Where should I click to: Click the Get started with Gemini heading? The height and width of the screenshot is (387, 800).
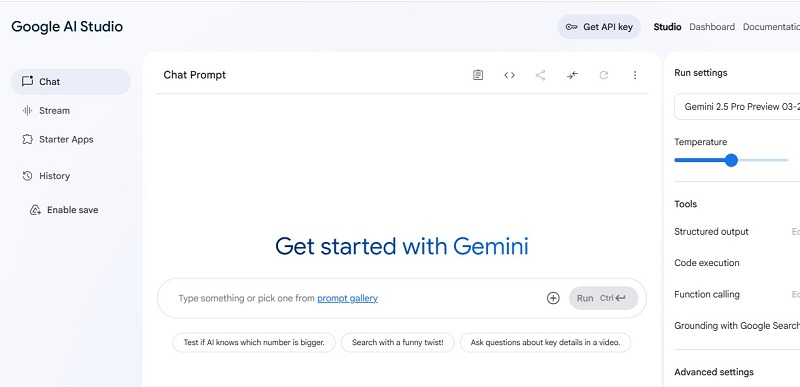(x=402, y=246)
